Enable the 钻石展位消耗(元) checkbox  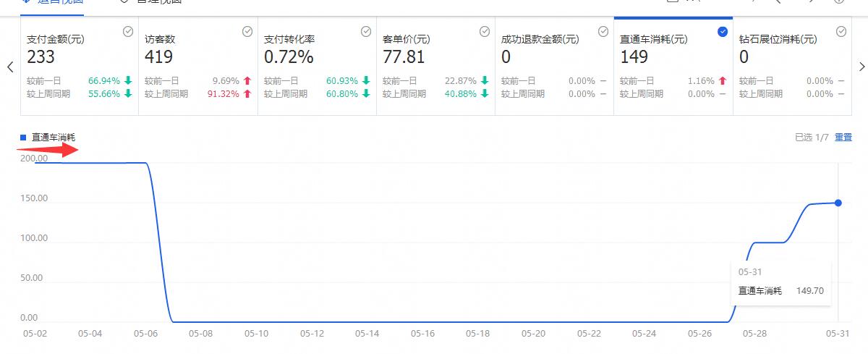pyautogui.click(x=841, y=32)
